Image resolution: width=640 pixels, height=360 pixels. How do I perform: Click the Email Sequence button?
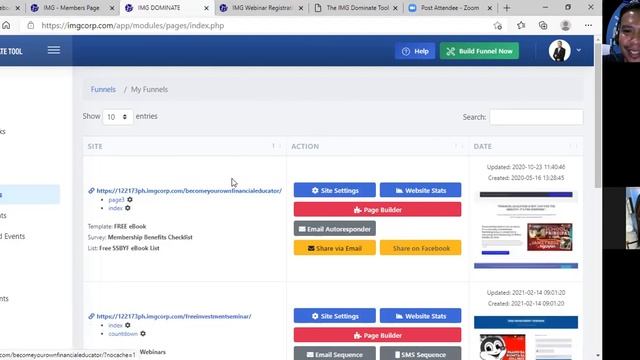[335, 354]
